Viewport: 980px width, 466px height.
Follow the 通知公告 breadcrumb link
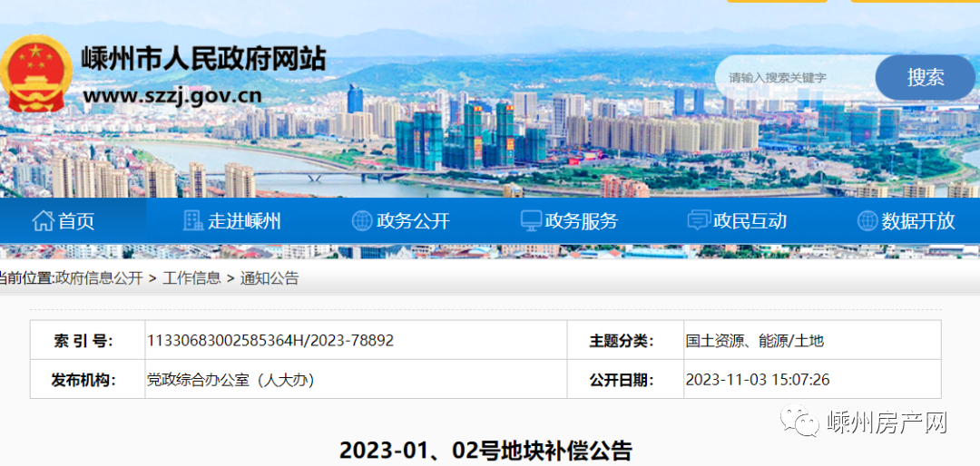(x=269, y=278)
